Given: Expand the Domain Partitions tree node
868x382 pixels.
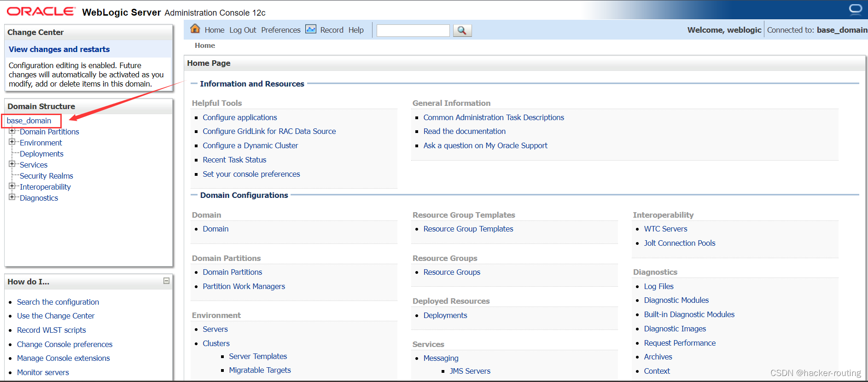Looking at the screenshot, I should coord(12,131).
